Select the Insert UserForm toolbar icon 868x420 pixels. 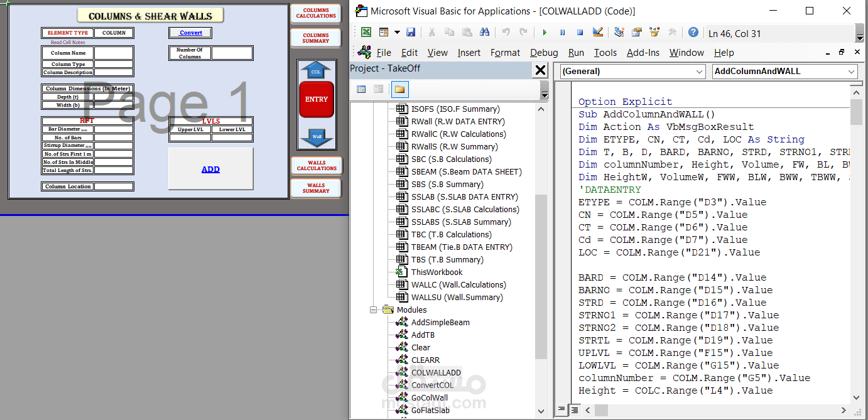tap(384, 32)
